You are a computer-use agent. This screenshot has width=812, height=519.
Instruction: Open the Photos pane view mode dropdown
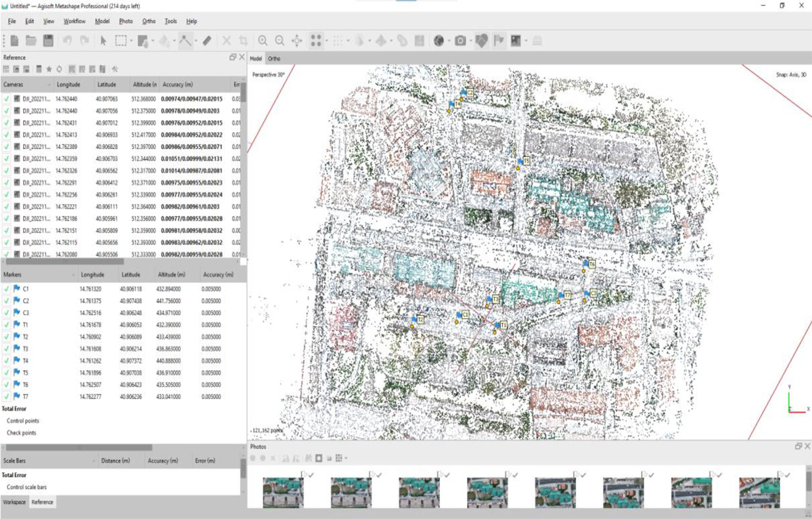click(346, 459)
